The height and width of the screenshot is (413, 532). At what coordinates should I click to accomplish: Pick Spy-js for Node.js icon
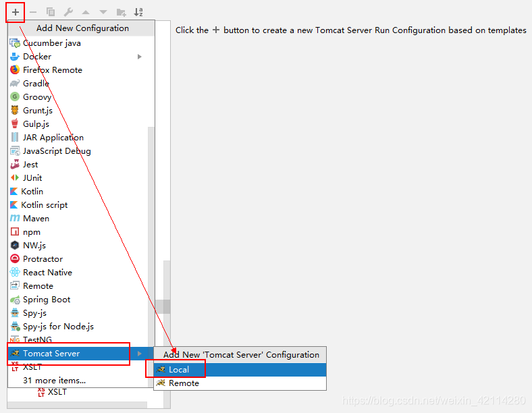click(15, 326)
